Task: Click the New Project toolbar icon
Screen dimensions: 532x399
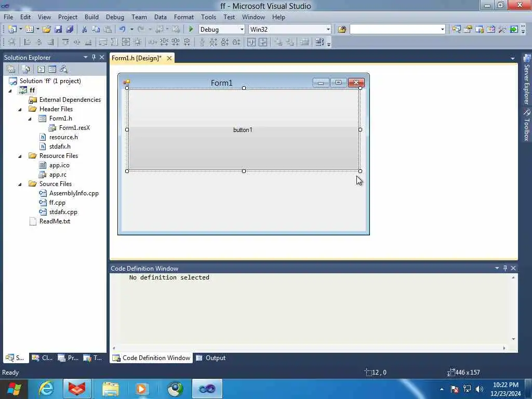Action: click(12, 30)
